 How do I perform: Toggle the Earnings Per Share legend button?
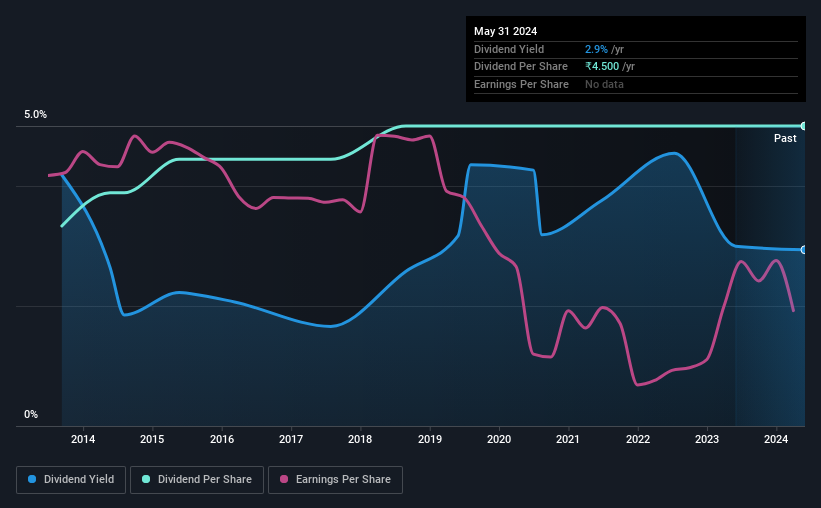[336, 480]
